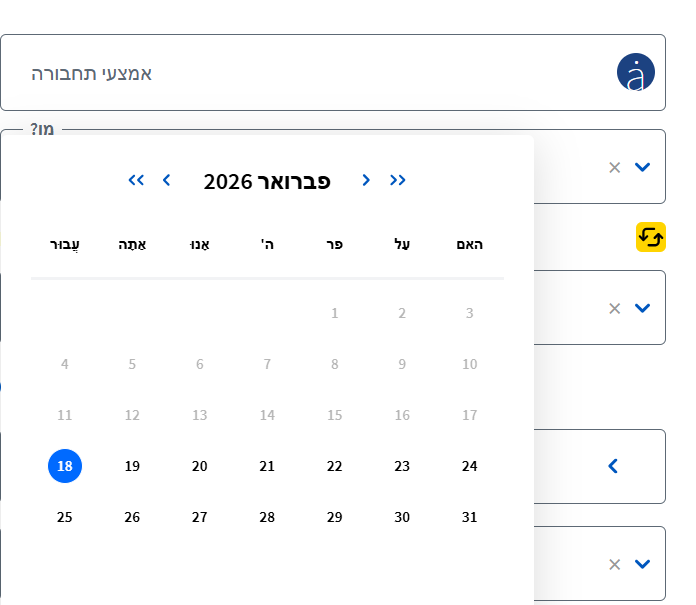This screenshot has height=605, width=696.
Task: Click disabled date 17
Action: point(470,415)
